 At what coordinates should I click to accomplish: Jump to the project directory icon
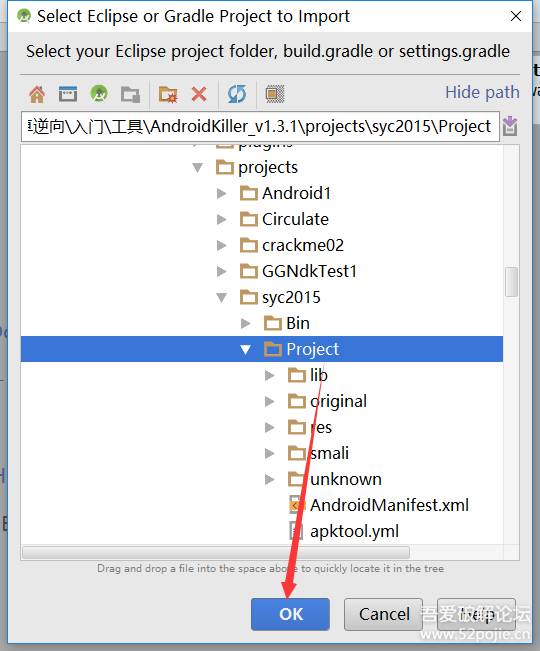point(99,94)
